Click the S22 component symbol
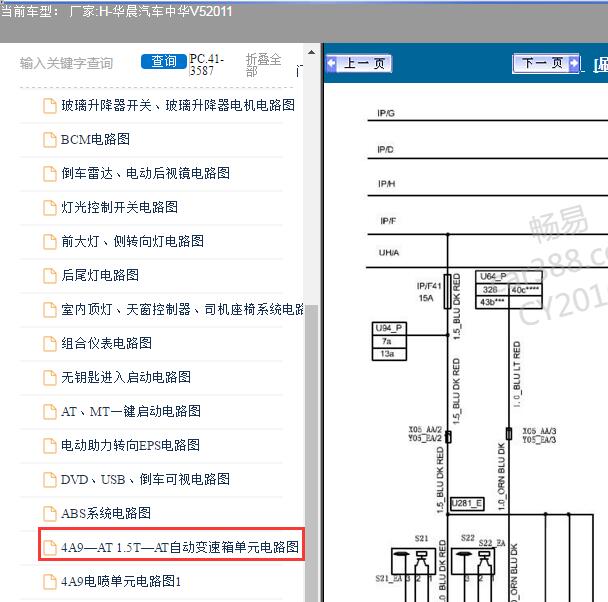608x602 pixels. point(473,561)
